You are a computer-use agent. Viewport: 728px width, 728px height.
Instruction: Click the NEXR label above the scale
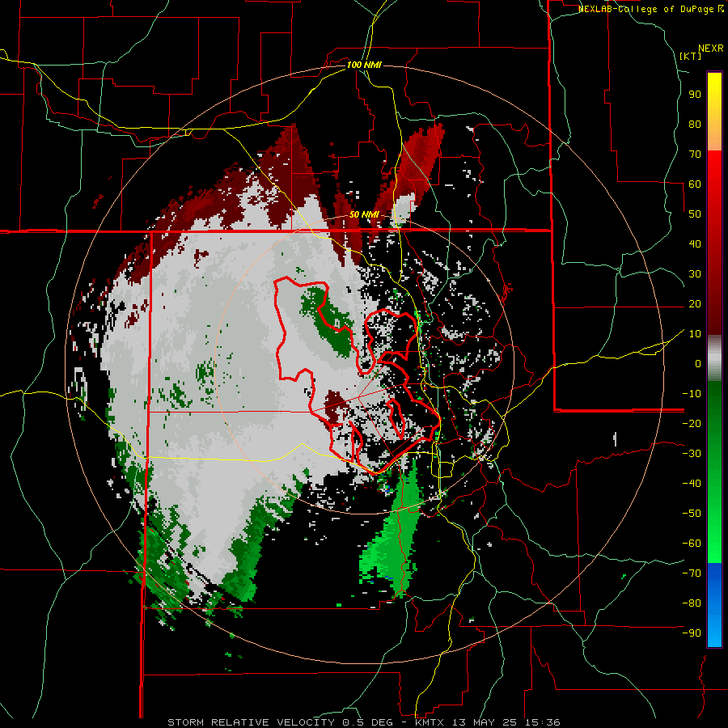pos(710,49)
